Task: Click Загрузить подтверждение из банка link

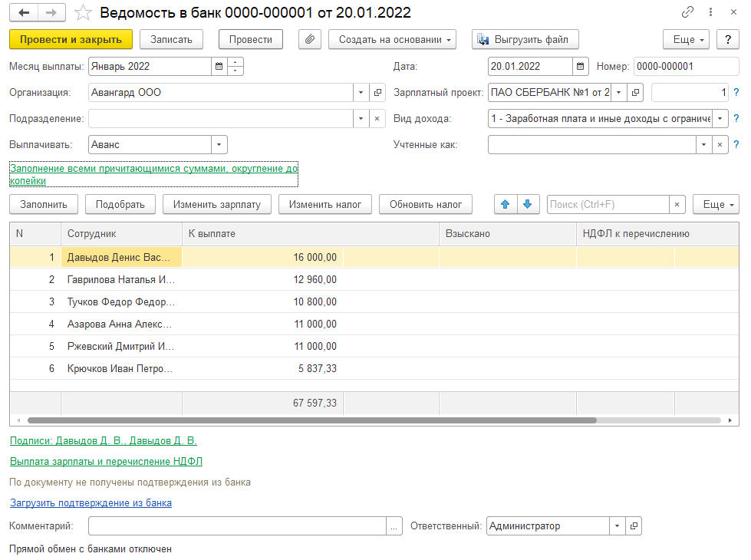Action: [91, 503]
